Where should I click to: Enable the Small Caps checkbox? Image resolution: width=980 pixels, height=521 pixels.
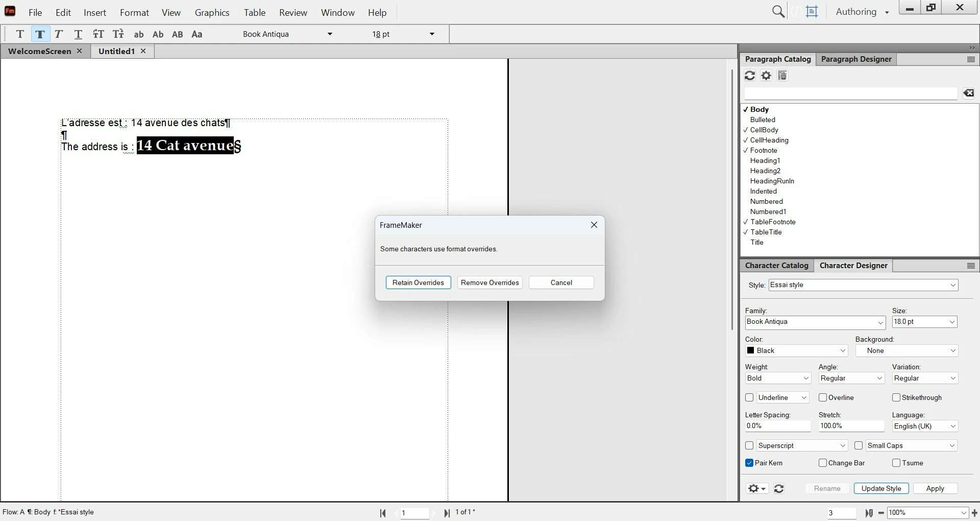pos(859,445)
